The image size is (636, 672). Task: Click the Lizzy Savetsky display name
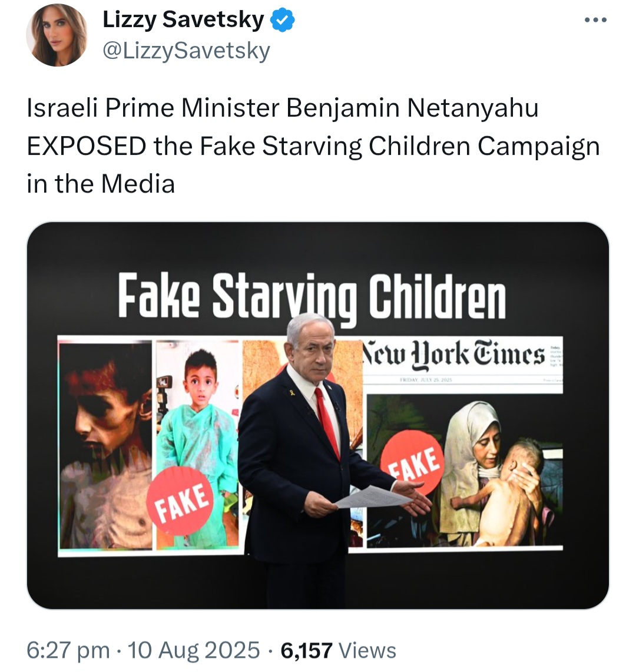(x=183, y=19)
